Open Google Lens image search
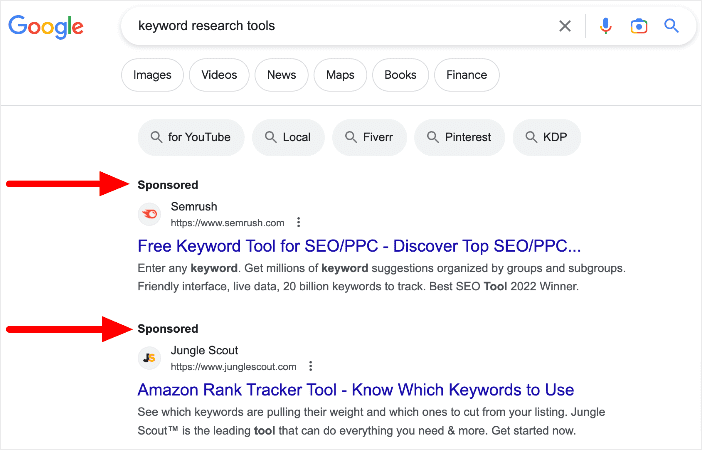This screenshot has height=450, width=702. (x=639, y=26)
